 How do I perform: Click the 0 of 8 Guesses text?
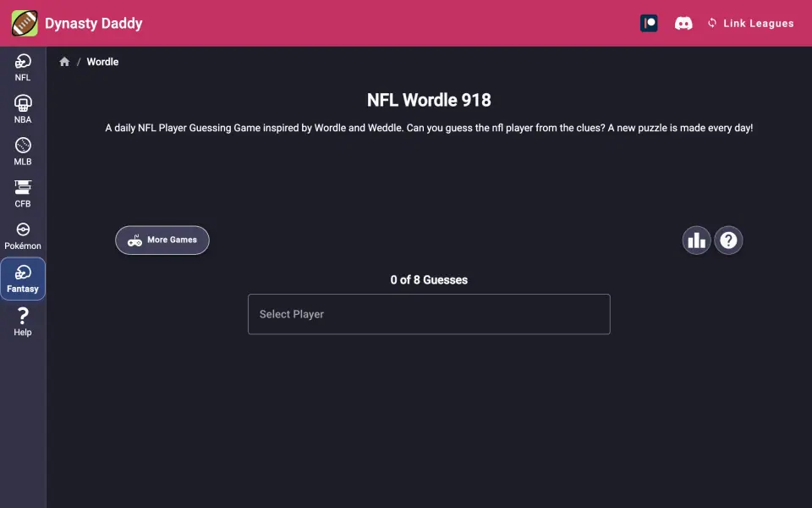429,280
